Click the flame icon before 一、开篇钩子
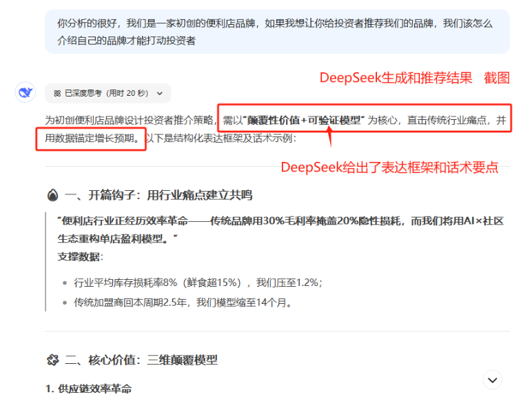This screenshot has width=532, height=408. click(52, 195)
